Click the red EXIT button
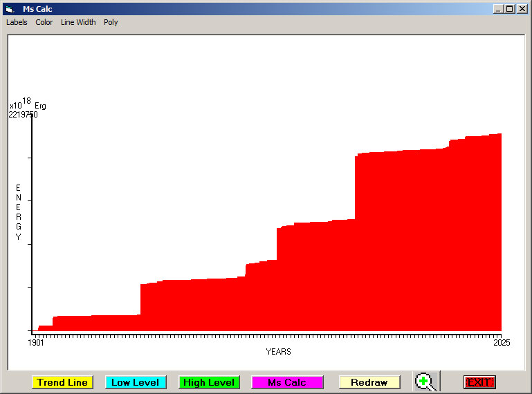This screenshot has width=532, height=394. click(x=479, y=382)
